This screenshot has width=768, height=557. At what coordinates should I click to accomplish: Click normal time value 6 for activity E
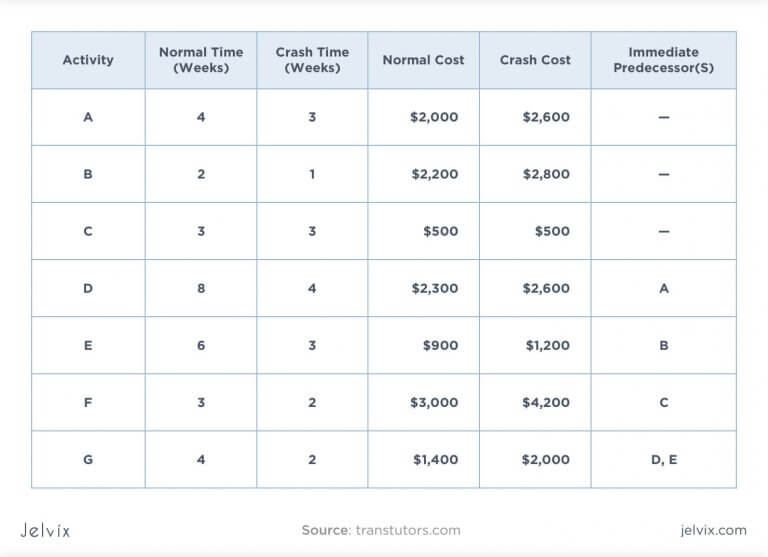tap(201, 345)
